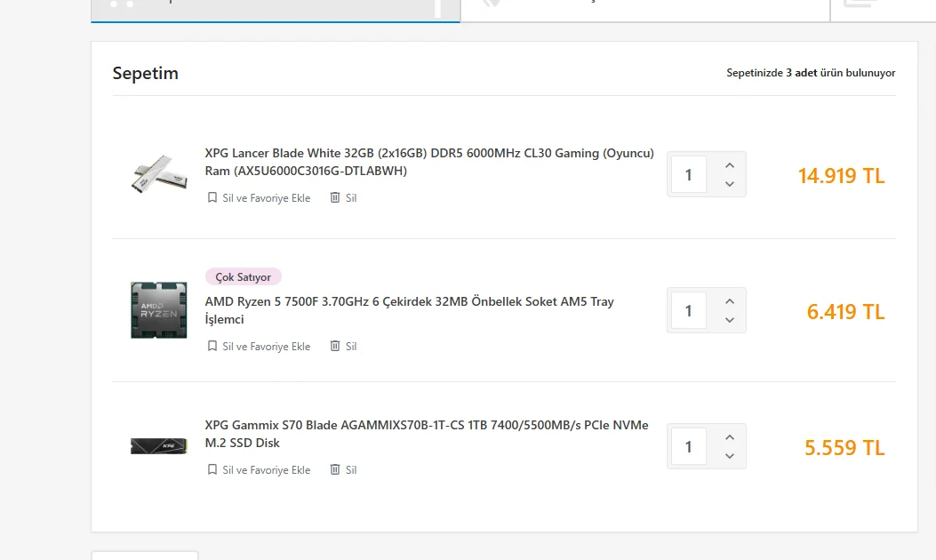Increase quantity of XPG Gammix S70 SSD
This screenshot has width=936, height=560.
click(730, 437)
